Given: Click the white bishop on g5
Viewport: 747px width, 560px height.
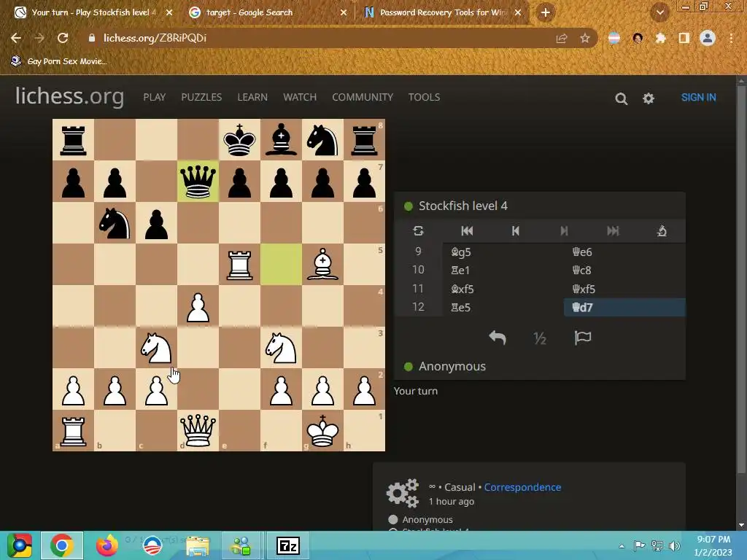Looking at the screenshot, I should click(322, 264).
